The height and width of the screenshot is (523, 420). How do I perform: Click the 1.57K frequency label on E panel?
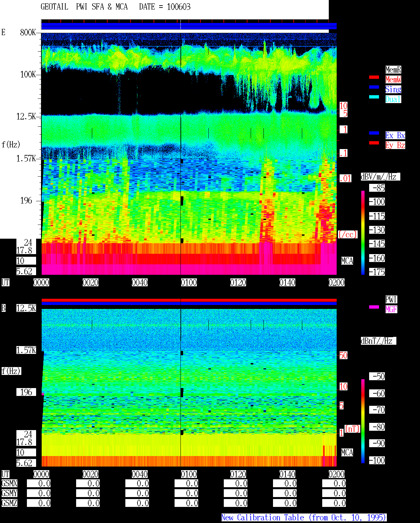pos(26,159)
